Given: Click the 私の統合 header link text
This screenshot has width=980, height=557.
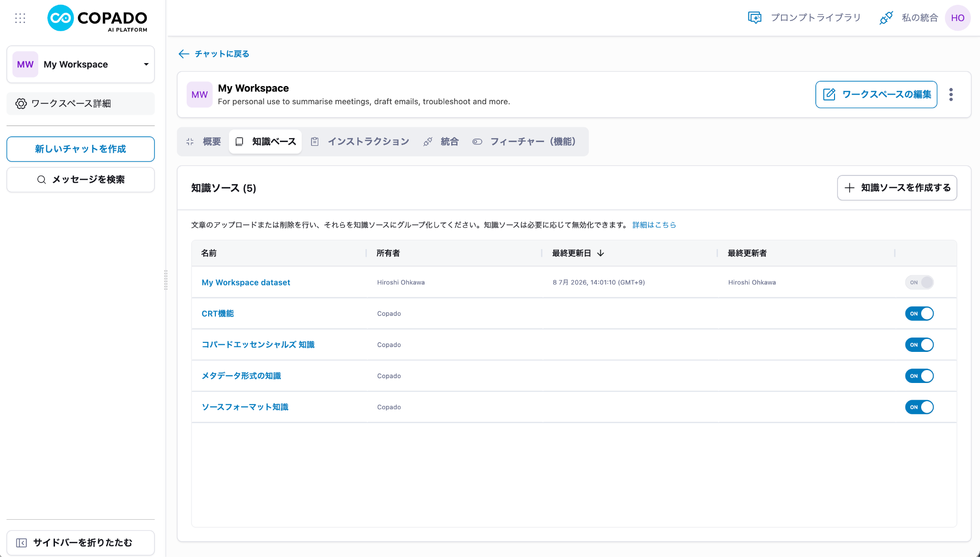Looking at the screenshot, I should point(920,18).
